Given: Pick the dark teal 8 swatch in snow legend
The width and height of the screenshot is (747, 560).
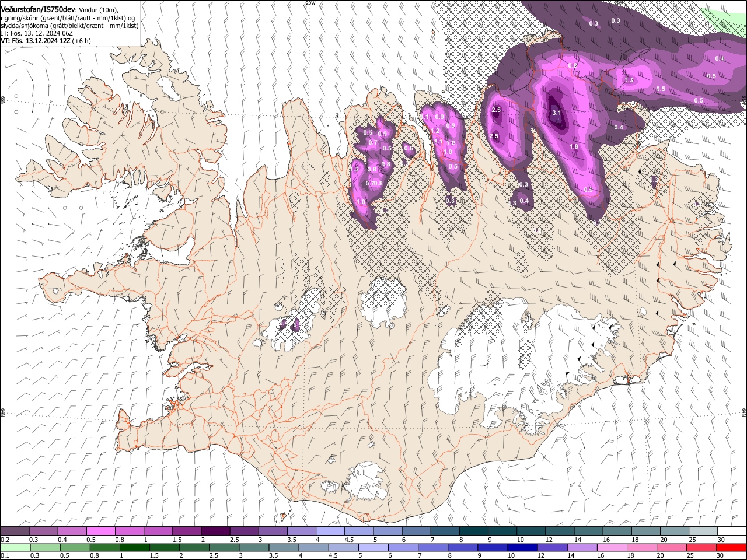Looking at the screenshot, I should tap(473, 531).
